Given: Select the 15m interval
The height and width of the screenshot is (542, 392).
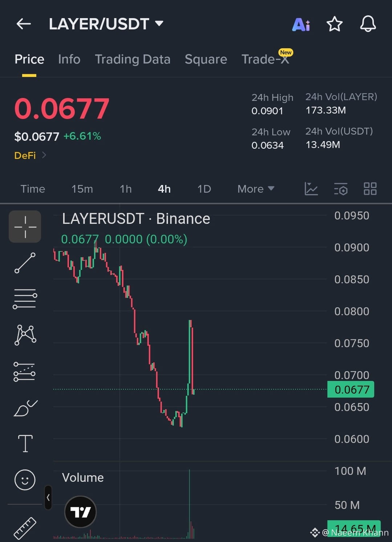Looking at the screenshot, I should (82, 189).
